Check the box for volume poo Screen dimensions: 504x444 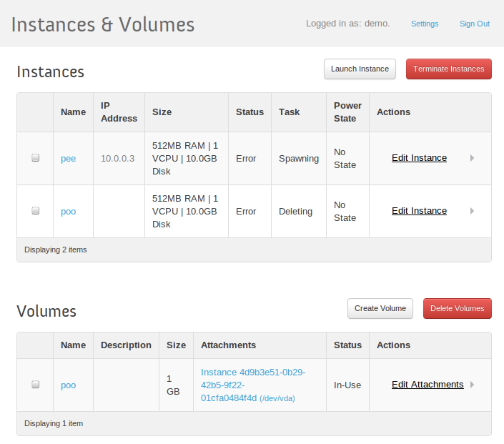click(x=35, y=385)
